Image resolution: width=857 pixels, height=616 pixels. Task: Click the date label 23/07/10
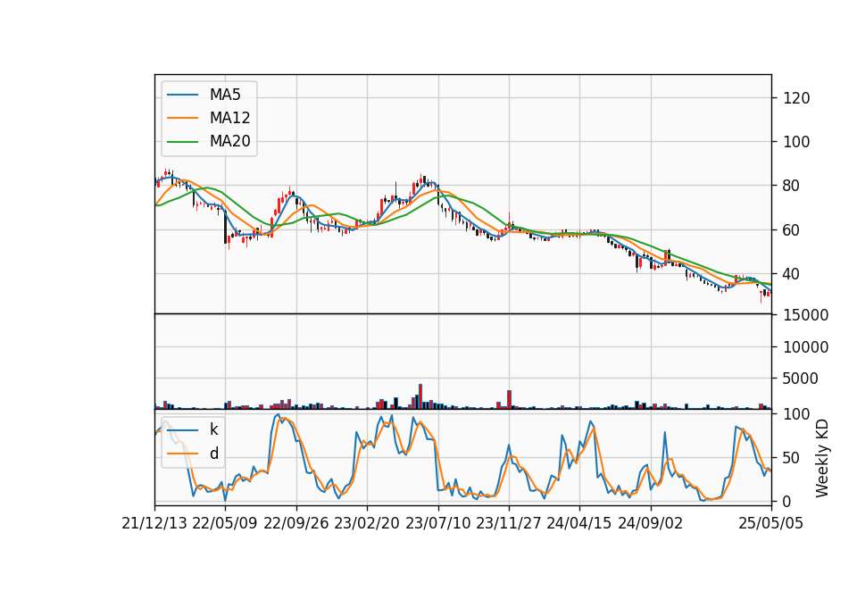point(437,523)
